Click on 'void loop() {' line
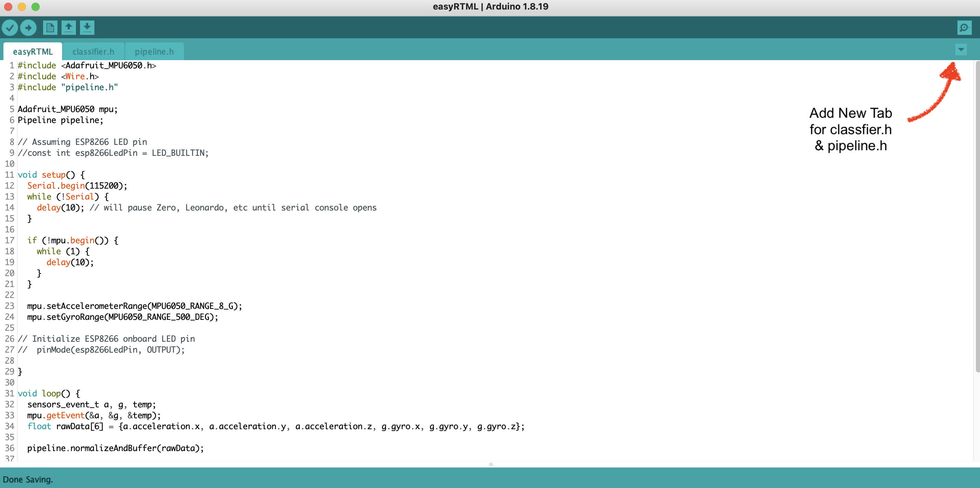This screenshot has width=980, height=488. coord(49,394)
